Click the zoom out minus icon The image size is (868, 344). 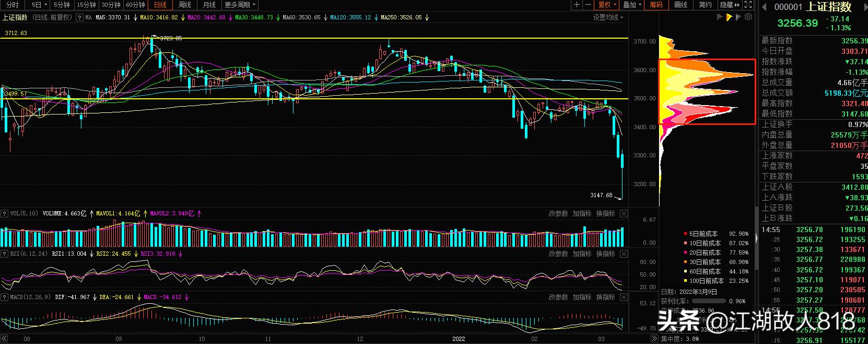[x=589, y=5]
